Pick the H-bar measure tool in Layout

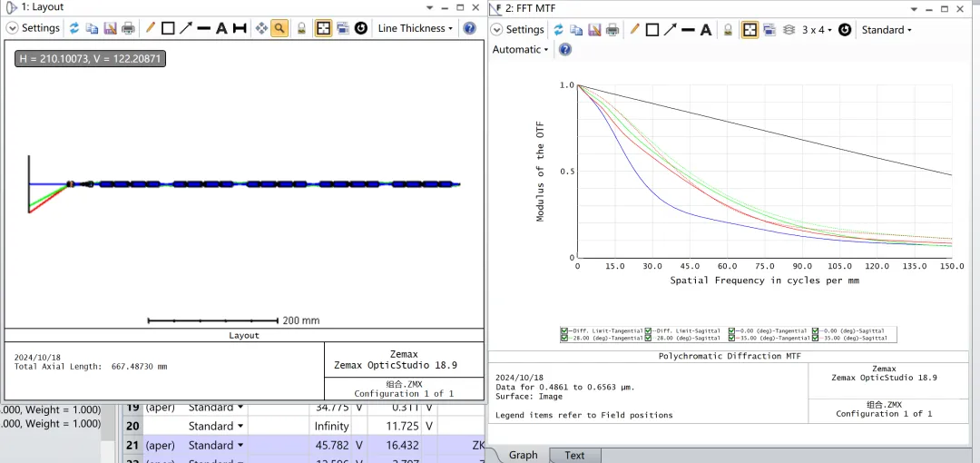click(x=240, y=28)
